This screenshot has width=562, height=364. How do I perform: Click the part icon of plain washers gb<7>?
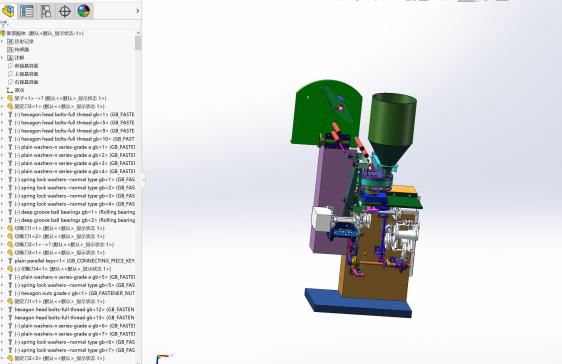(x=10, y=334)
